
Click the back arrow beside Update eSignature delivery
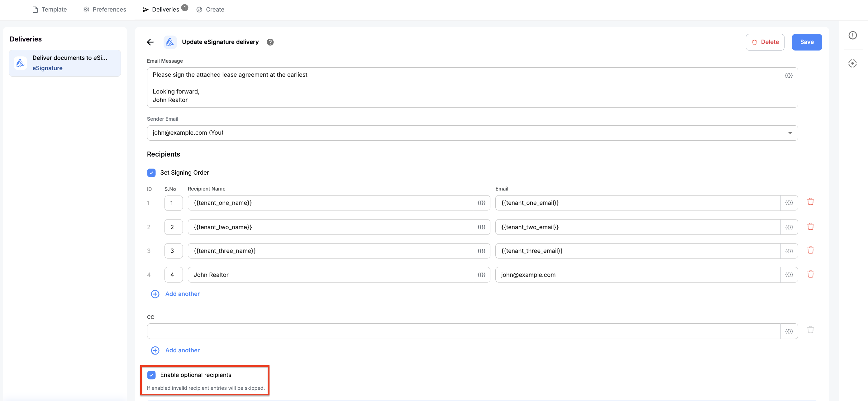pyautogui.click(x=150, y=42)
